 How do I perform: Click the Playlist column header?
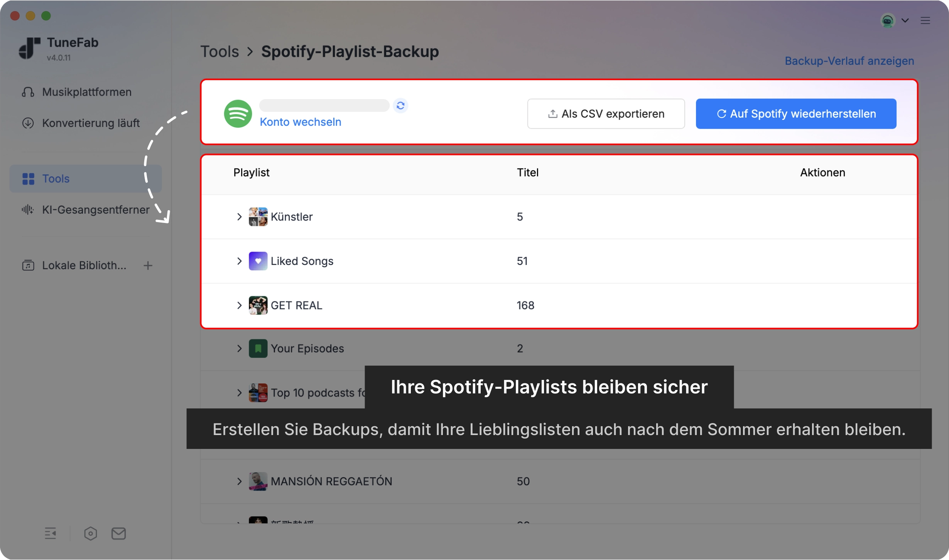(251, 172)
